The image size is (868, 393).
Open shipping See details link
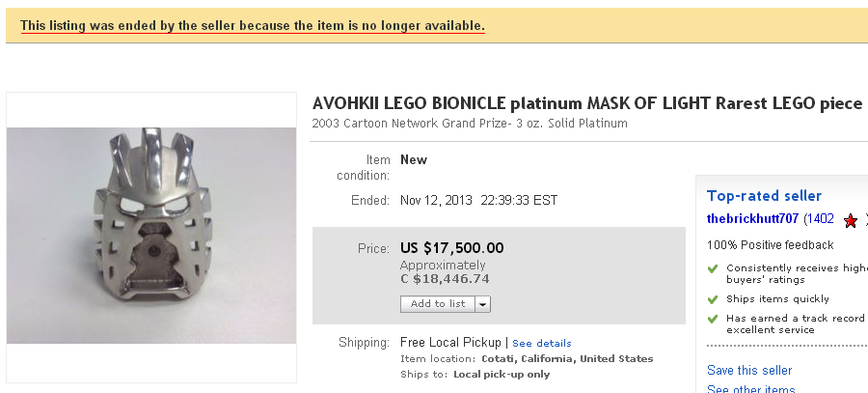point(542,344)
